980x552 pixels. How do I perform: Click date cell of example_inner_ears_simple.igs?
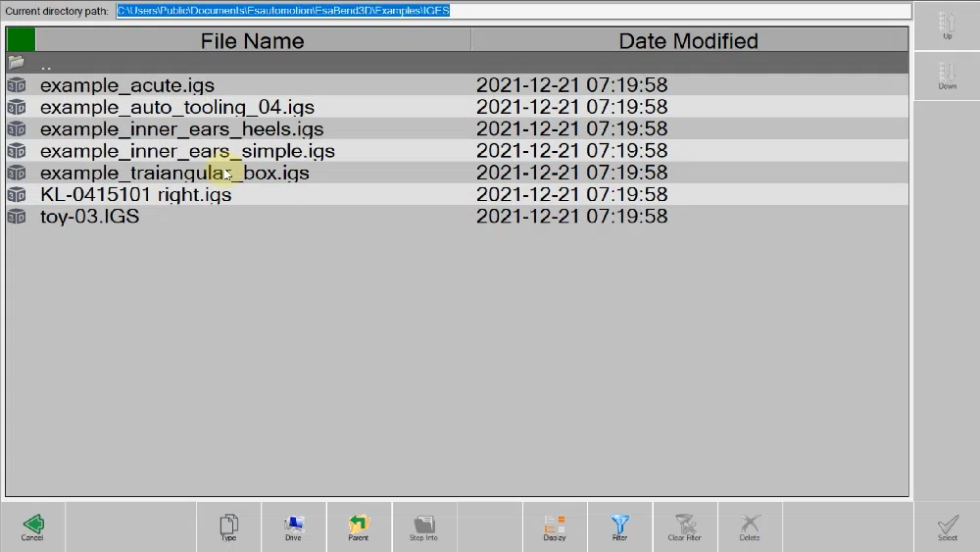[x=572, y=151]
